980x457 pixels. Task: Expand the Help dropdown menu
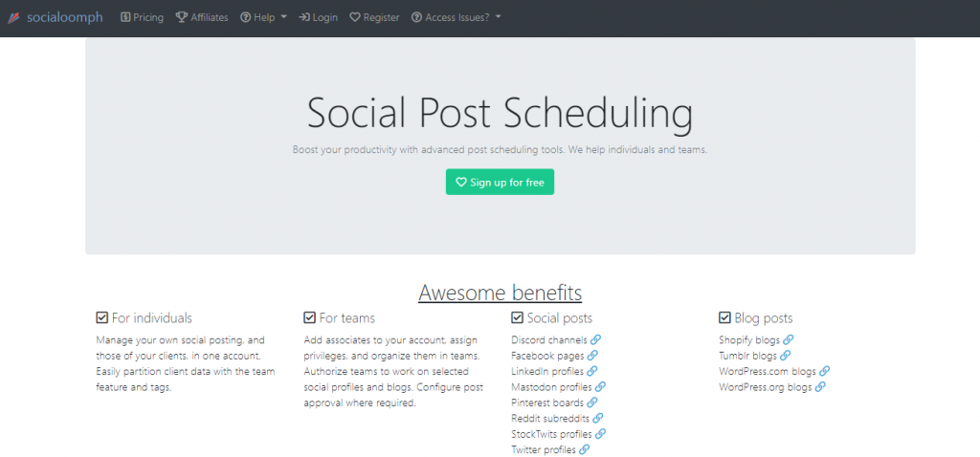[264, 17]
